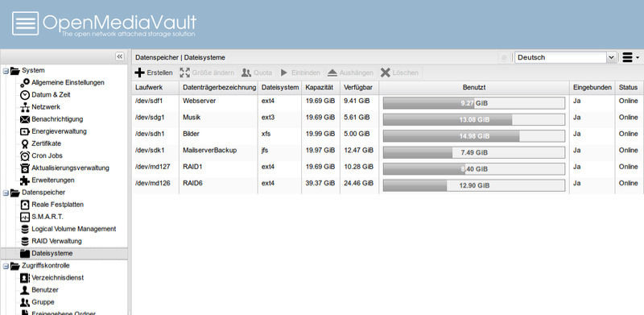This screenshot has height=315, width=644.
Task: Open the Deutsch language dropdown
Action: [x=612, y=57]
